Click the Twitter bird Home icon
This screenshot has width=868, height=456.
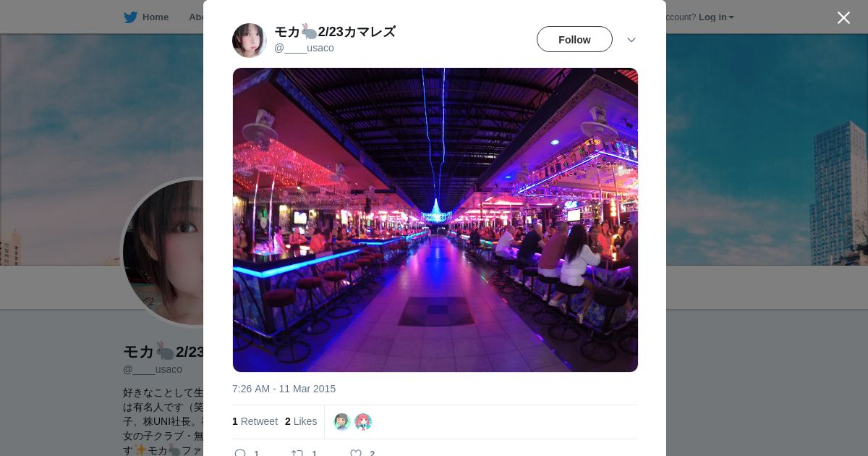coord(130,17)
